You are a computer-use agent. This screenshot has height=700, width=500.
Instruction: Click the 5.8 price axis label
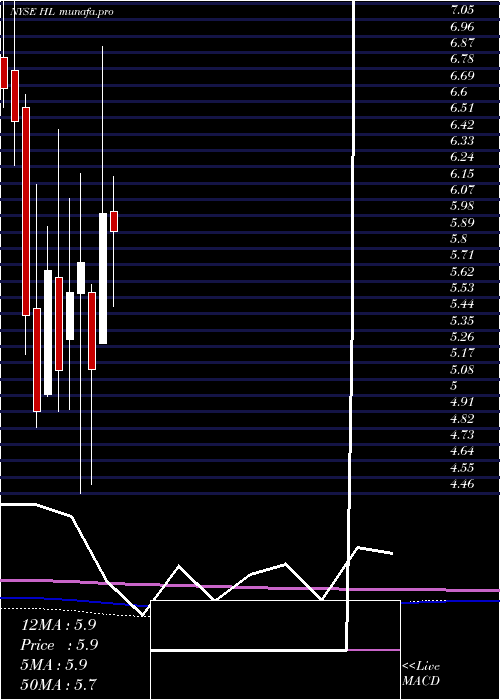click(459, 239)
